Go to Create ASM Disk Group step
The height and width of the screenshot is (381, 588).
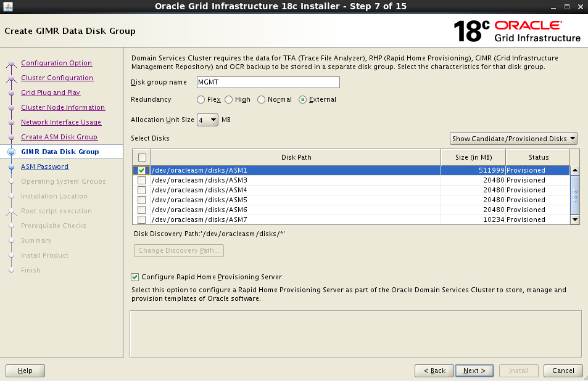pyautogui.click(x=59, y=137)
